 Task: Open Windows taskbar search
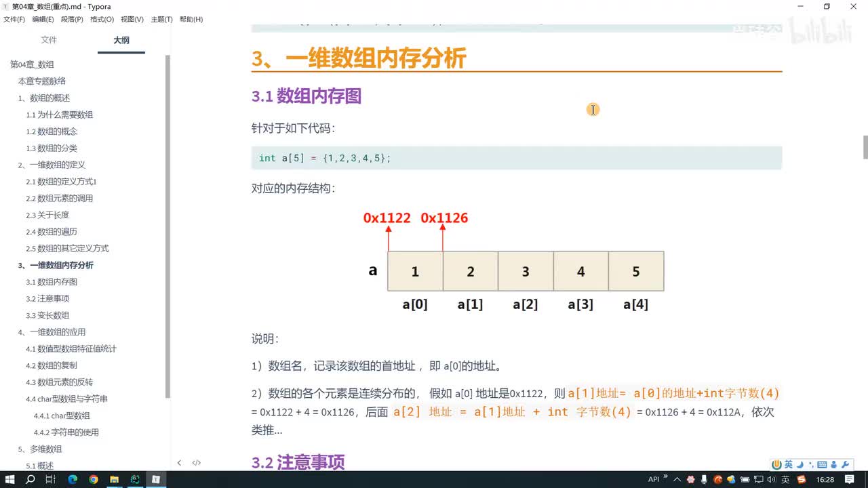pyautogui.click(x=31, y=479)
